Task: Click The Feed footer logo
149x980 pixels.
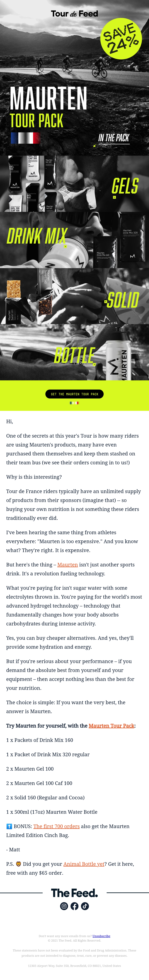Action: pos(74,893)
